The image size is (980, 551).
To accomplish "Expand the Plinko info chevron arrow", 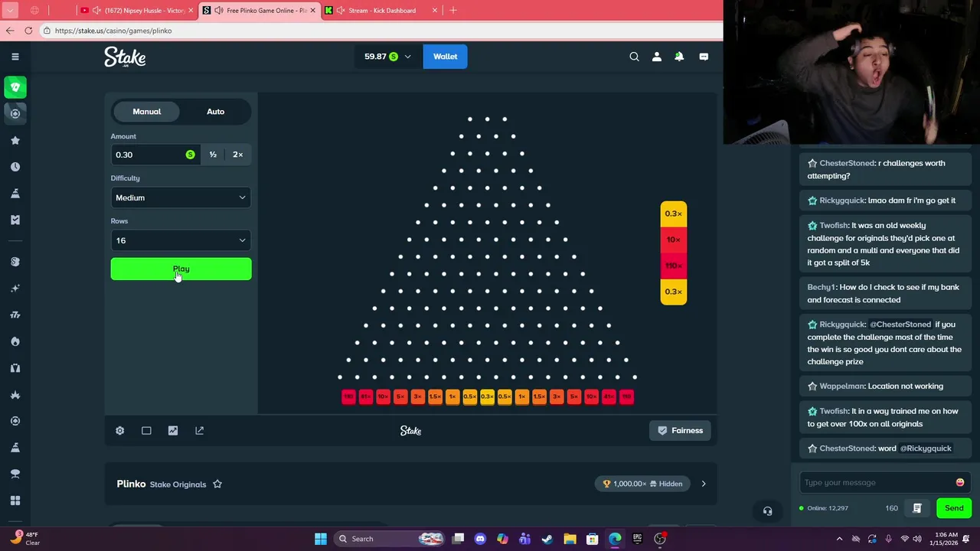I will [704, 484].
